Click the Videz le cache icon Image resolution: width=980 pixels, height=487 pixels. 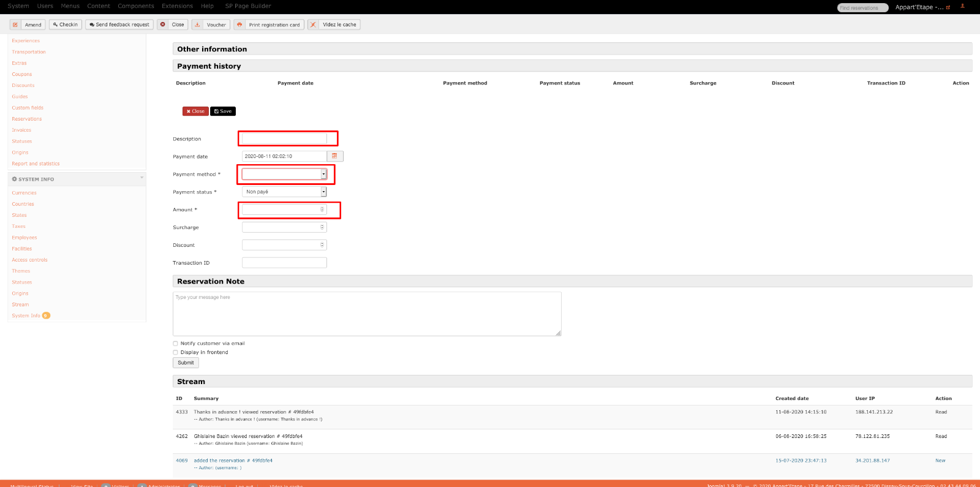[x=313, y=25]
